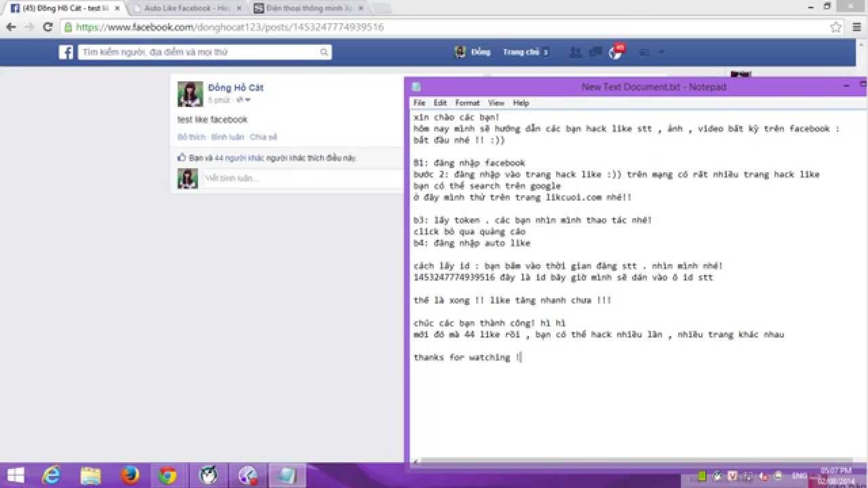The width and height of the screenshot is (868, 488).
Task: Open Notepad Help menu
Action: (x=521, y=103)
